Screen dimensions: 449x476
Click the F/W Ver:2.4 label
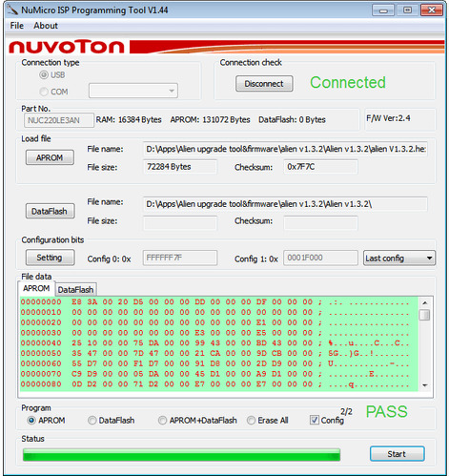pos(388,118)
